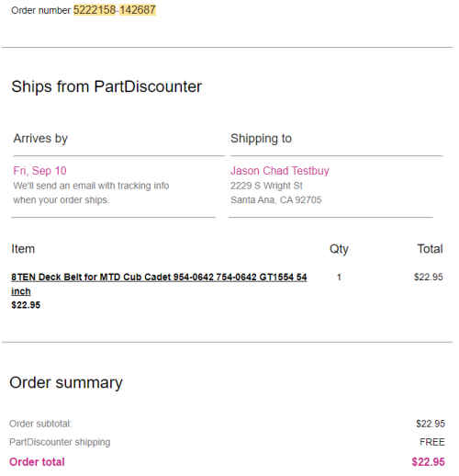Click the Order summary heading
Image resolution: width=459 pixels, height=476 pixels.
click(66, 382)
